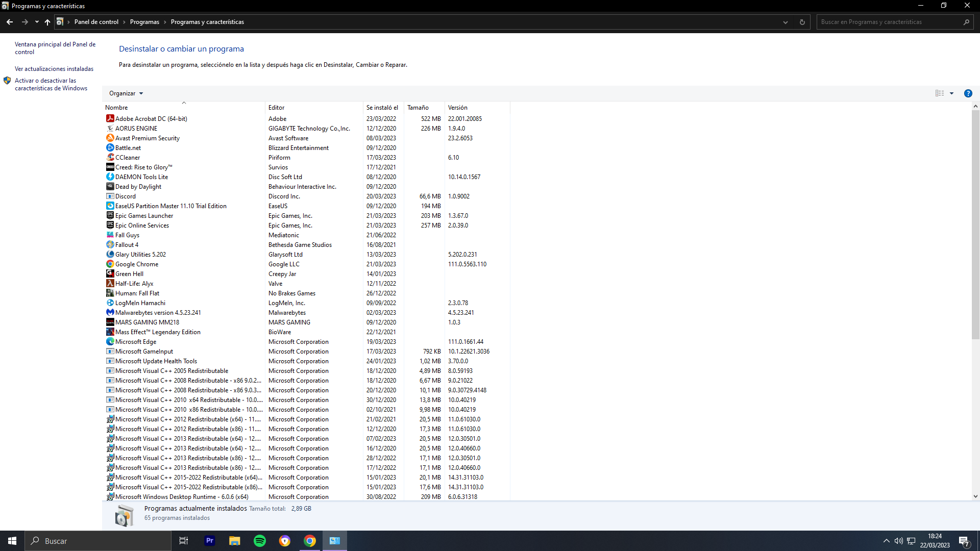This screenshot has width=980, height=551.
Task: Expand the view options dropdown arrow
Action: click(x=951, y=93)
